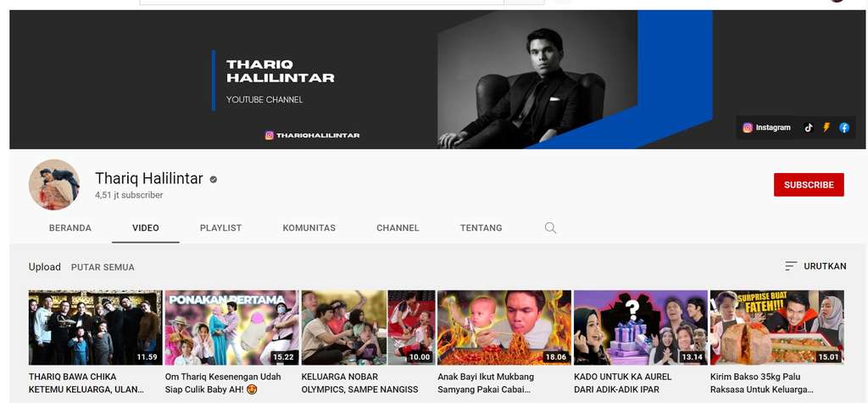Image resolution: width=868 pixels, height=403 pixels.
Task: Open the TENTANG tab
Action: pyautogui.click(x=481, y=228)
